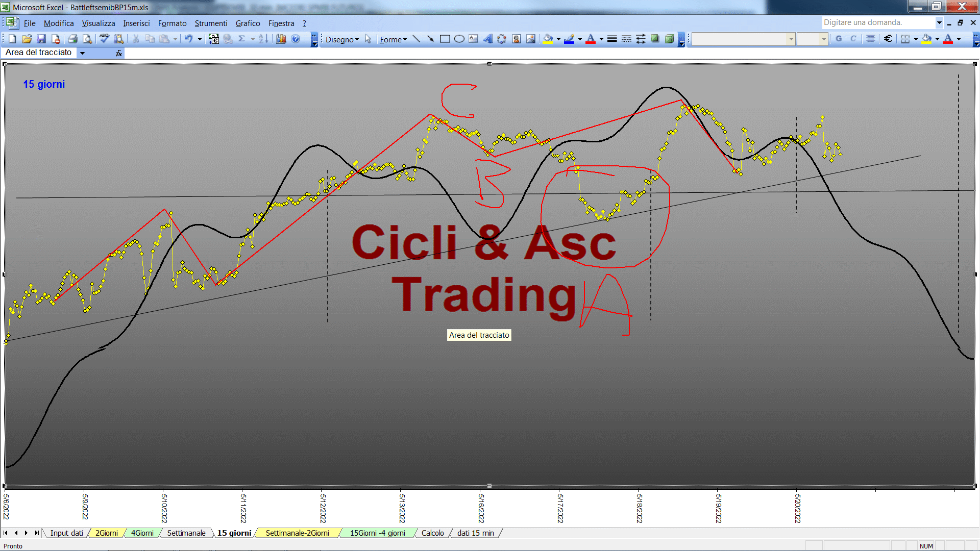The image size is (980, 551).
Task: Switch to the Input dati sheet
Action: tap(66, 533)
